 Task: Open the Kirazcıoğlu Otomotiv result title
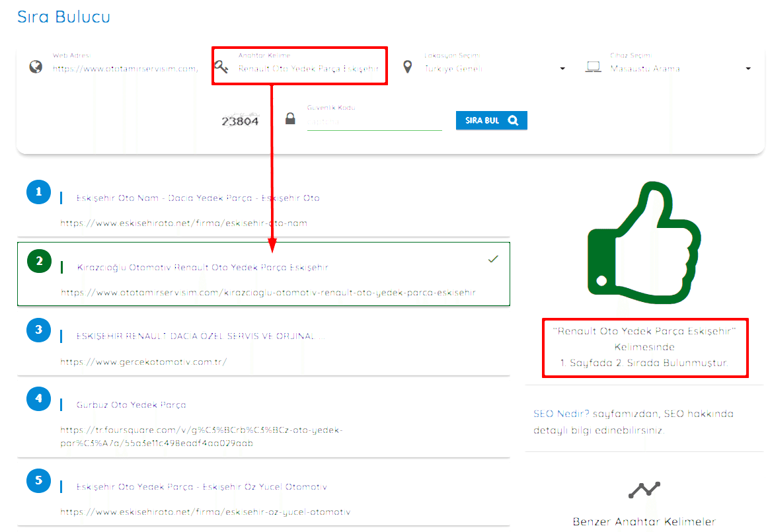point(202,268)
